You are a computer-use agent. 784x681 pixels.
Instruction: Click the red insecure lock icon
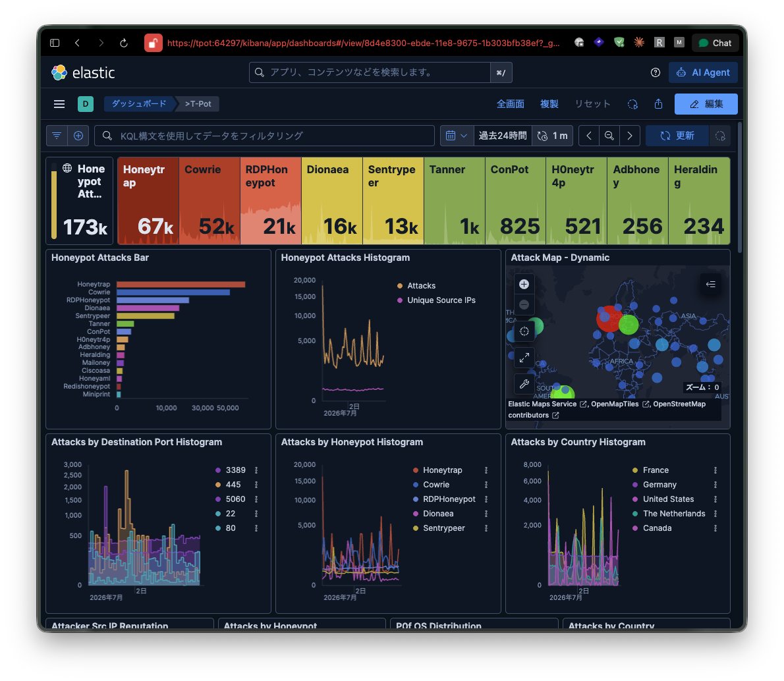point(153,43)
